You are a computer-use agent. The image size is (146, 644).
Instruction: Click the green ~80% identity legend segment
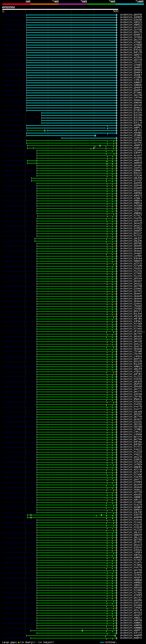coord(101,4)
